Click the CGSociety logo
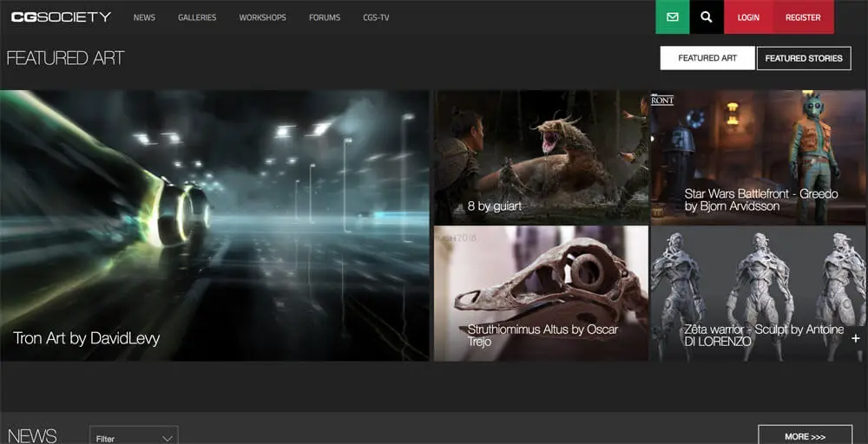Viewport: 868px width, 444px height. 61,17
